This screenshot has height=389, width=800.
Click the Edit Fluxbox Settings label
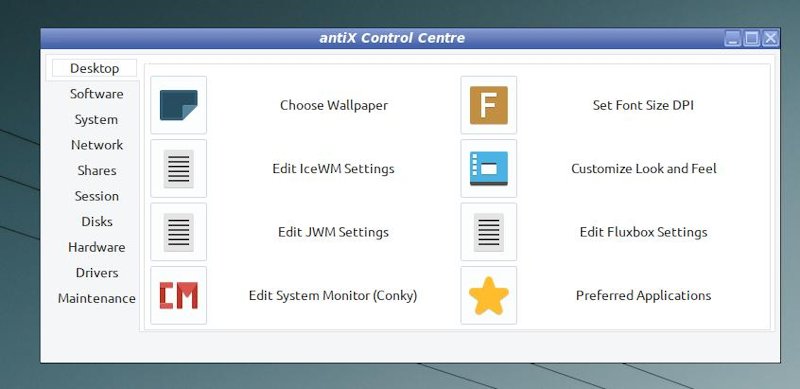(x=643, y=232)
